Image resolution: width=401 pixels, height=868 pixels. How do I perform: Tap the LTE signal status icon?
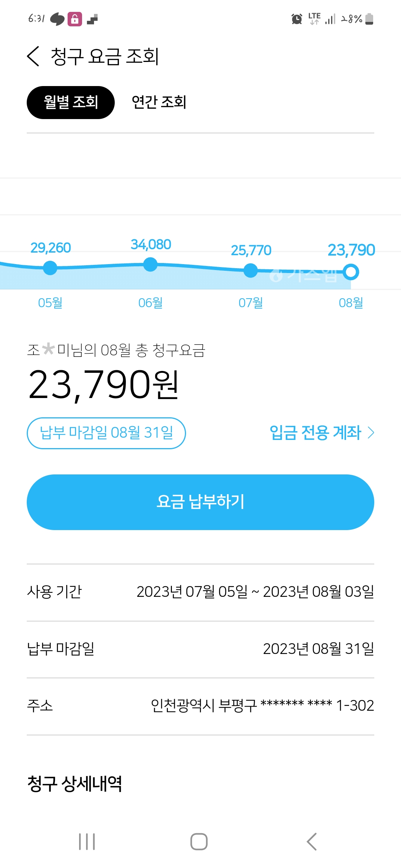pos(314,19)
